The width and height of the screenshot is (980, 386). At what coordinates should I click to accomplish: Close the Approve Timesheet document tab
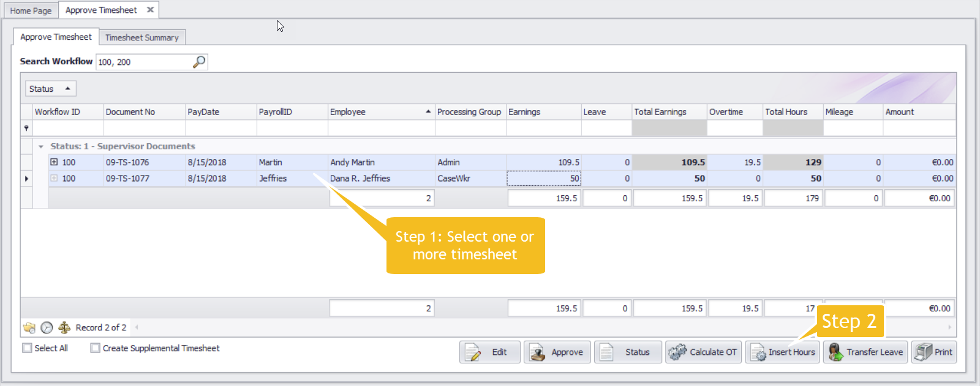[150, 10]
